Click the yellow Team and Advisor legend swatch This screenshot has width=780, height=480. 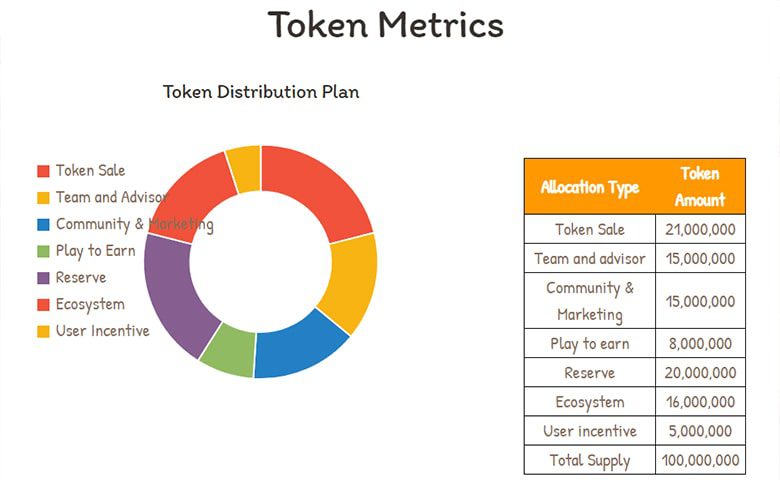pos(43,198)
